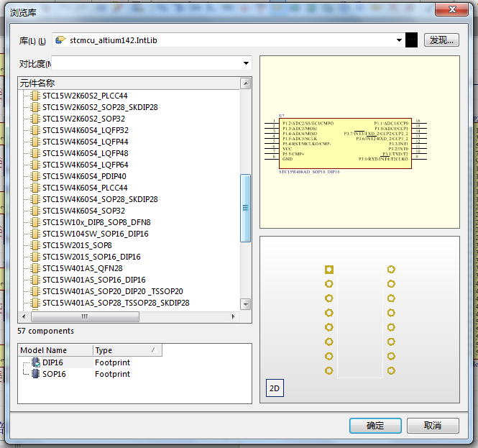Select the DIP16 model name

[x=52, y=362]
